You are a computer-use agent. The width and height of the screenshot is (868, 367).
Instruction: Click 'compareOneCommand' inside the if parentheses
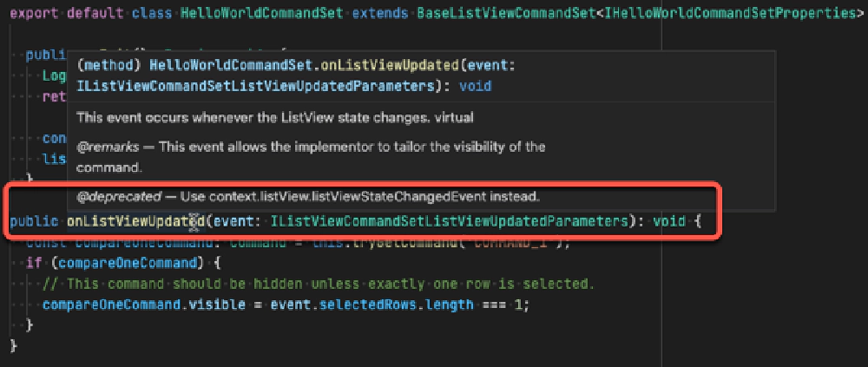(x=128, y=262)
